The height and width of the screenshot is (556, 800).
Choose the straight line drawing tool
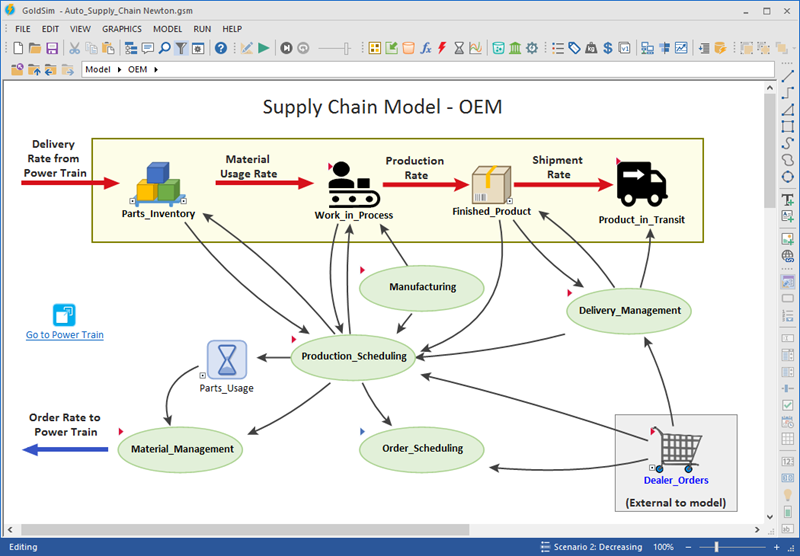pyautogui.click(x=788, y=76)
